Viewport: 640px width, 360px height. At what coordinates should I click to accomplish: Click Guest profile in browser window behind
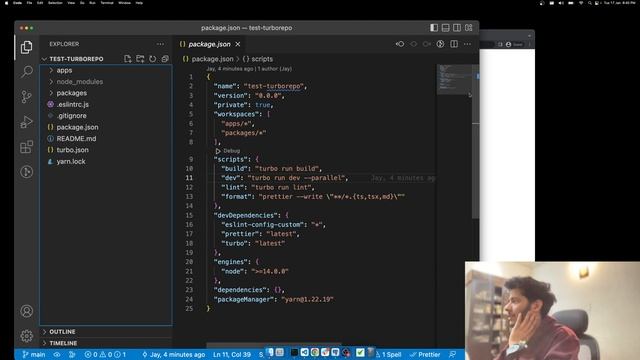click(514, 44)
